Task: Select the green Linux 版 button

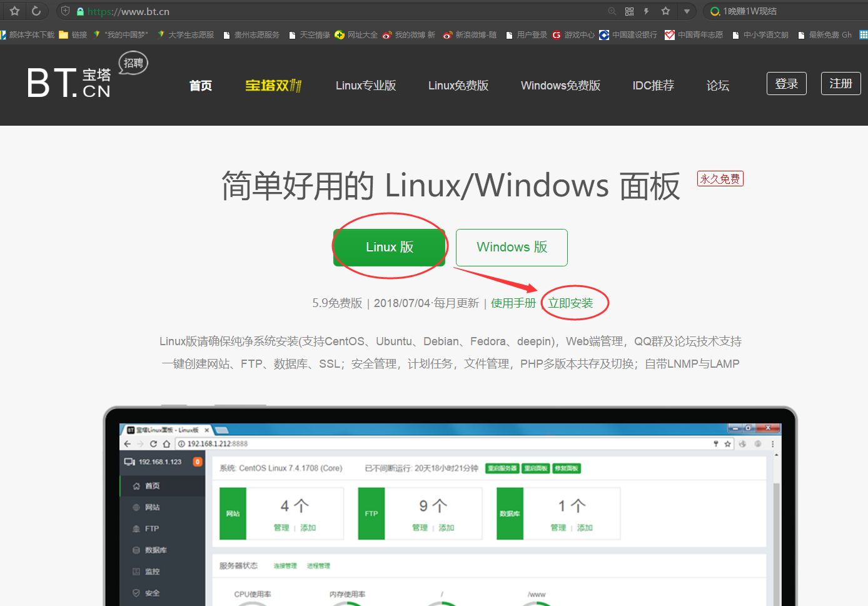Action: (x=390, y=248)
